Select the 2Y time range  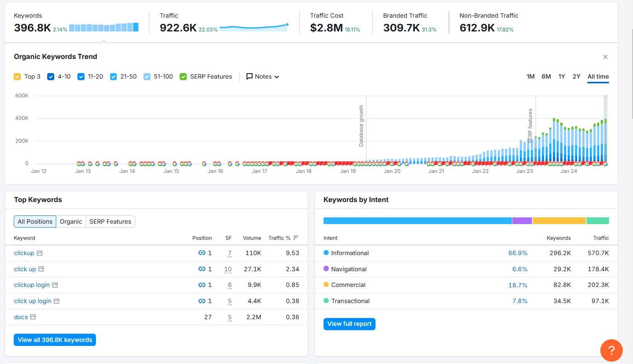(x=576, y=77)
